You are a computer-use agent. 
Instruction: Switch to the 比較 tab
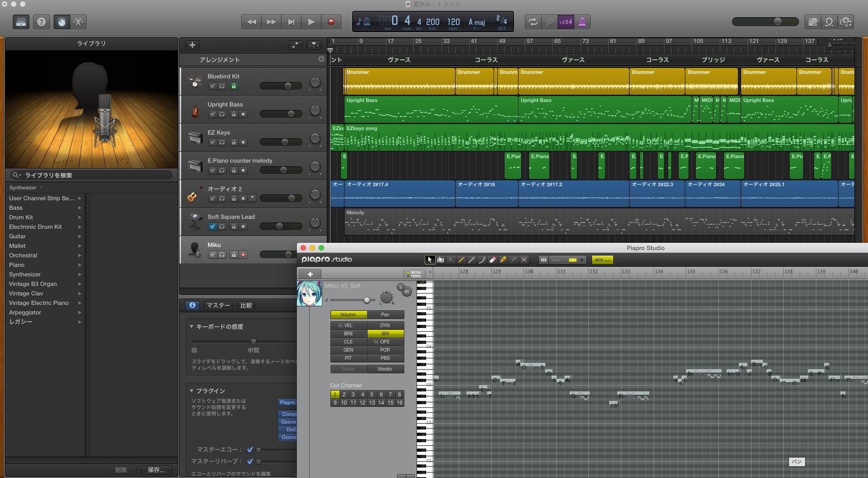(x=246, y=305)
